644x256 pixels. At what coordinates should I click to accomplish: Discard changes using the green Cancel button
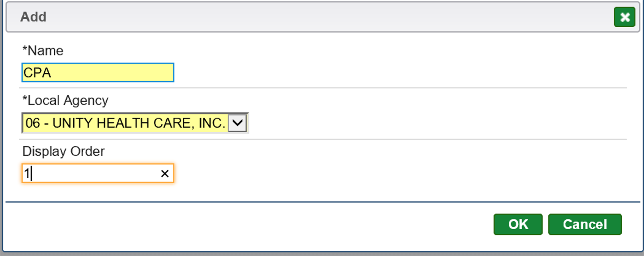tap(585, 224)
